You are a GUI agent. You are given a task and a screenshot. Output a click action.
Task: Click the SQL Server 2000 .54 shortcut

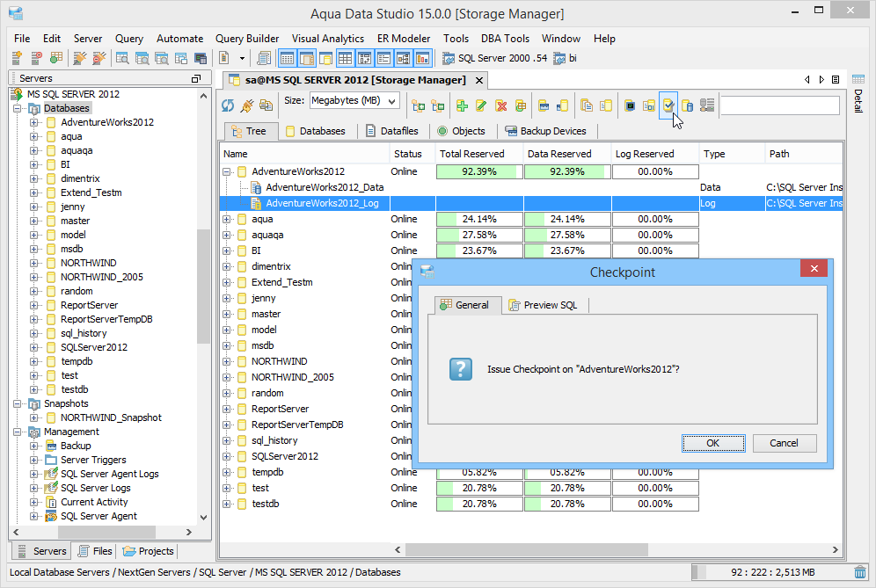coord(494,58)
